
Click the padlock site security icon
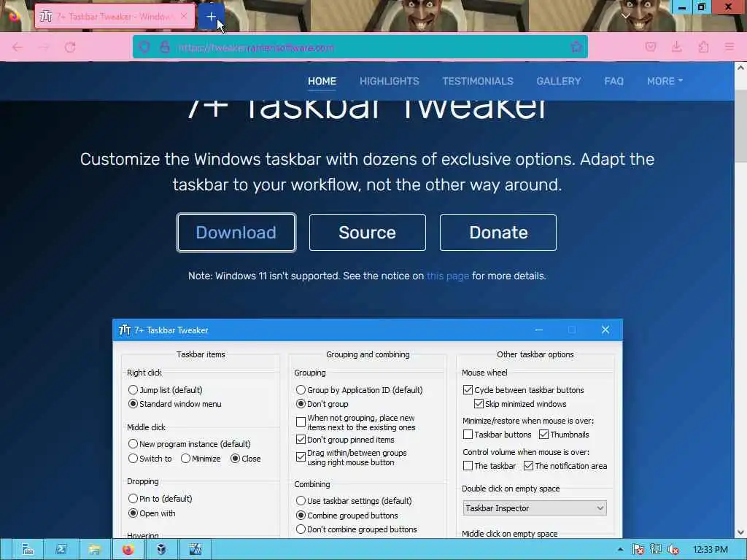pyautogui.click(x=165, y=47)
